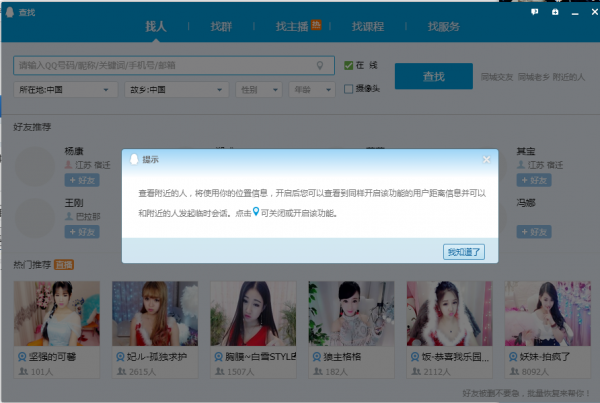600x403 pixels.
Task: Open the 坚强的可馨 streamer thumbnail
Action: click(x=57, y=314)
